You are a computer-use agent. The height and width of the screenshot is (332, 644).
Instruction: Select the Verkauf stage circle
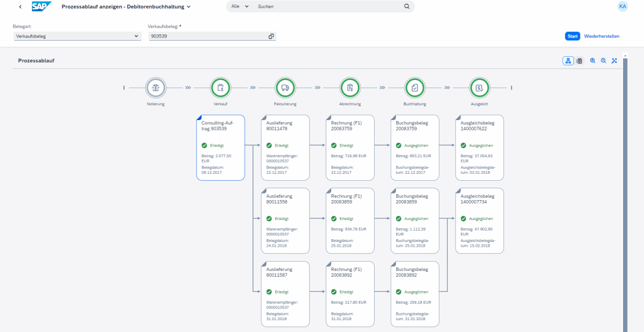(220, 87)
